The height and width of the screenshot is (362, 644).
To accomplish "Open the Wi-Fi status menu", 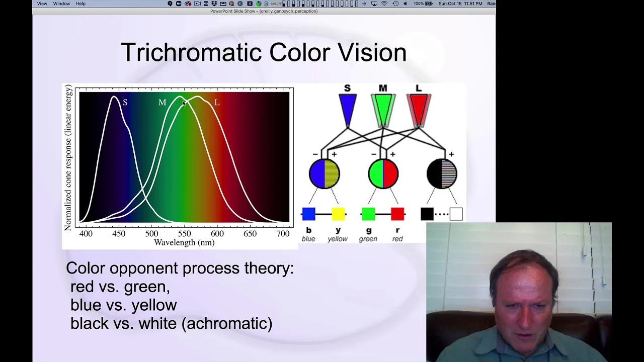I will click(384, 4).
